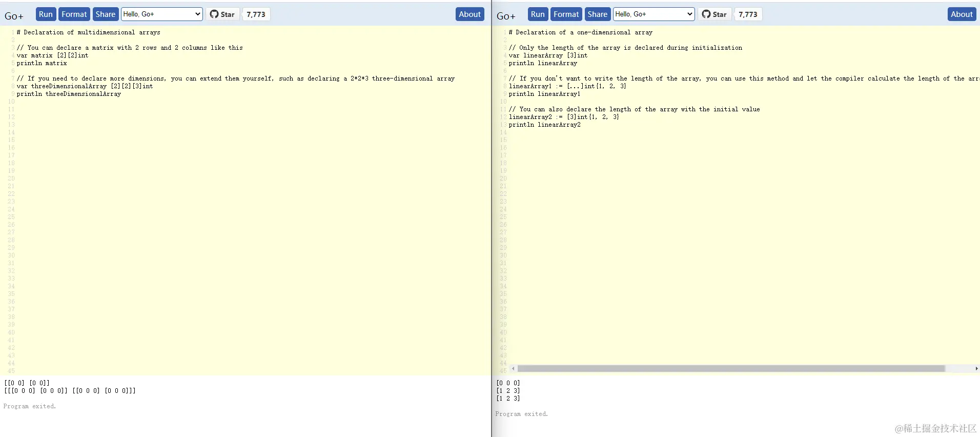This screenshot has width=980, height=437.
Task: Click Format in right playground
Action: pyautogui.click(x=566, y=14)
